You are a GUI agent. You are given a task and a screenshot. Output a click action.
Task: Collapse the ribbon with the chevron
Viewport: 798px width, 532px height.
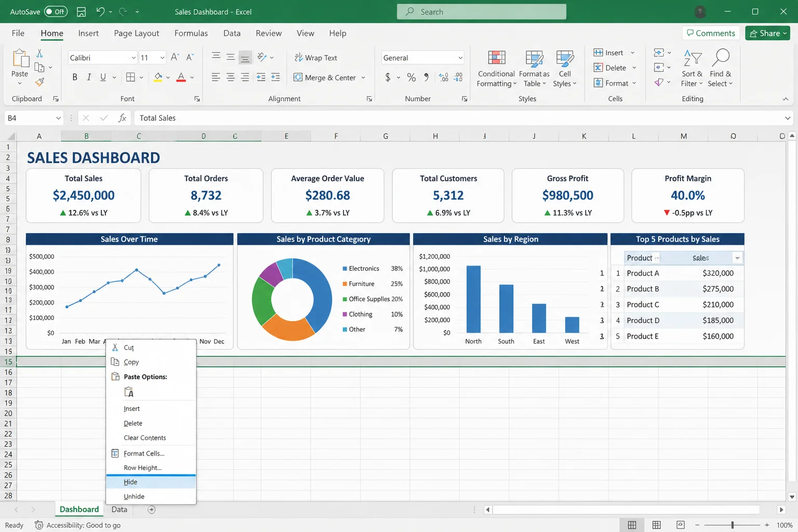(x=786, y=99)
